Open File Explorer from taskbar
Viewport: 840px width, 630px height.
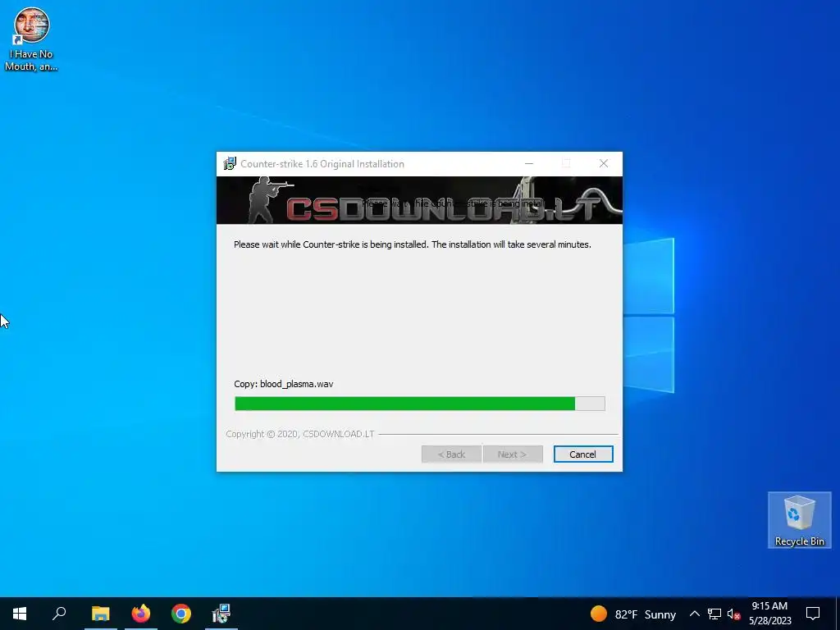pyautogui.click(x=100, y=614)
